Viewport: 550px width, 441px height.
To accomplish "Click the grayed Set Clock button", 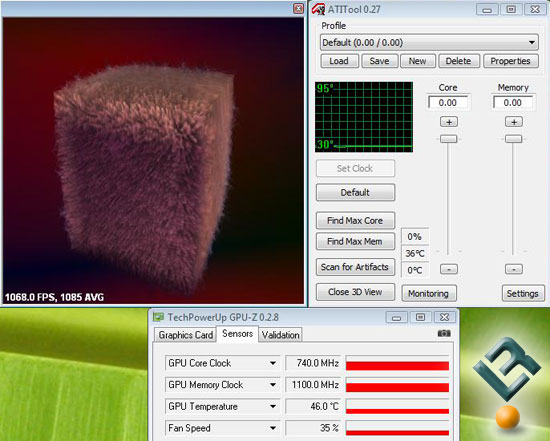I will point(355,168).
